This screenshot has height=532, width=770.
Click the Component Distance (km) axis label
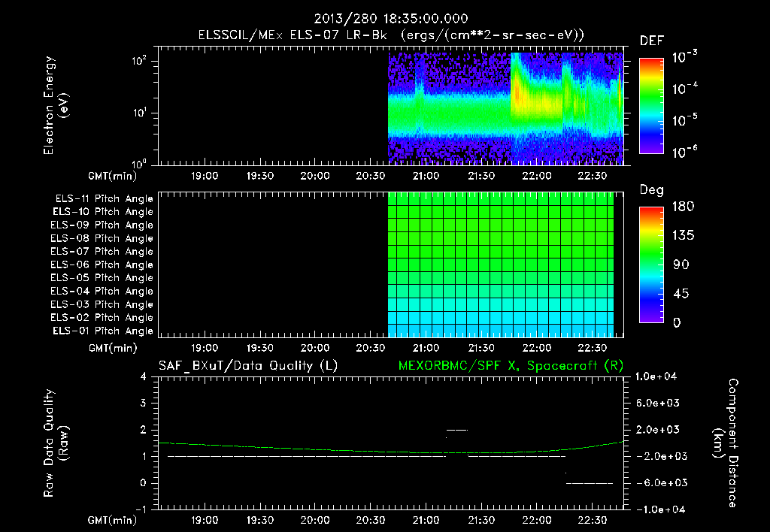pos(726,443)
